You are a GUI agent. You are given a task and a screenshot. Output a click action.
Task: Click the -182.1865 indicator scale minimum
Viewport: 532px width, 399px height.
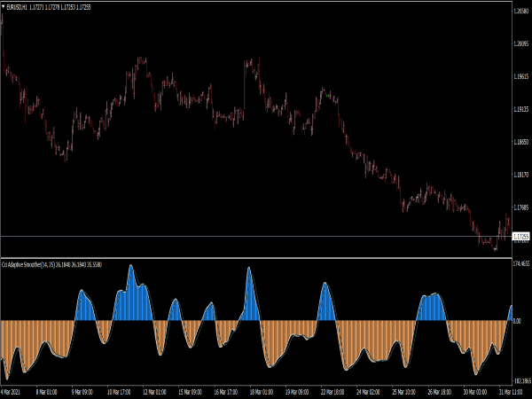point(522,380)
